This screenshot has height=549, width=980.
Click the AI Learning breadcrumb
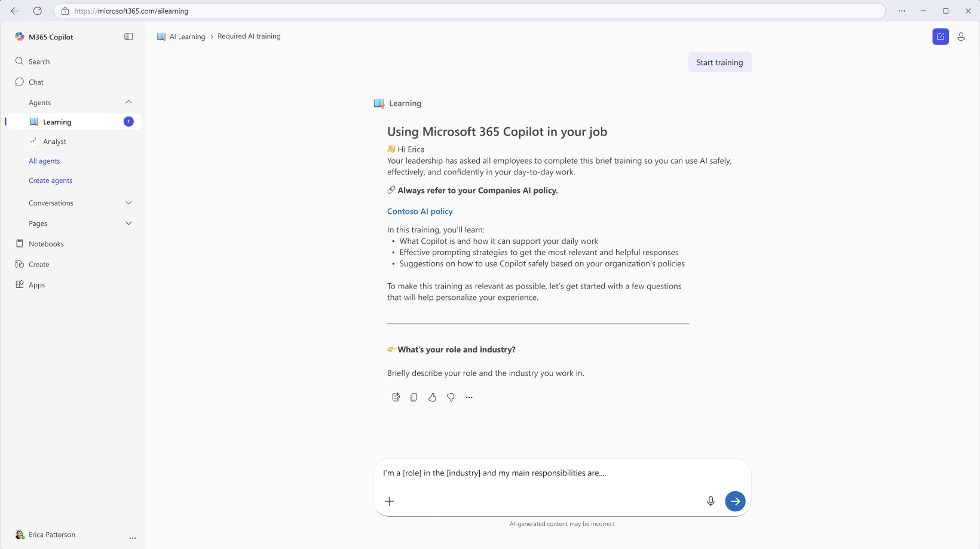pos(181,36)
